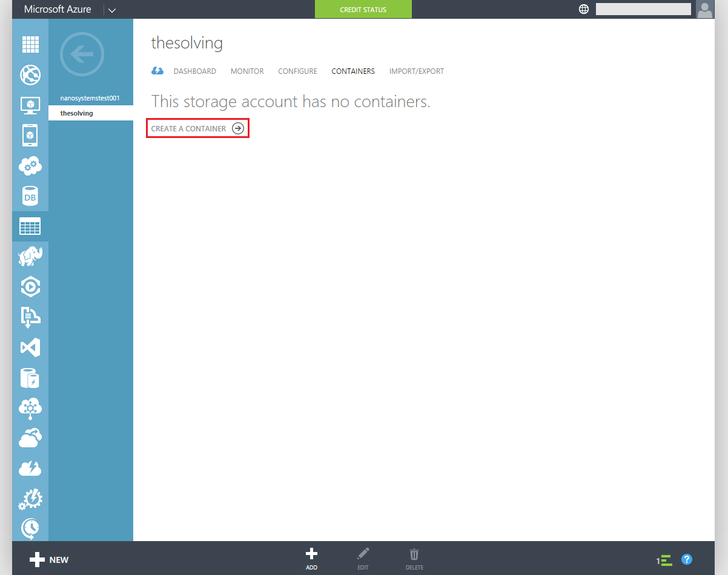Screen dimensions: 728x575
Task: Click the Credit Status button
Action: [x=363, y=9]
